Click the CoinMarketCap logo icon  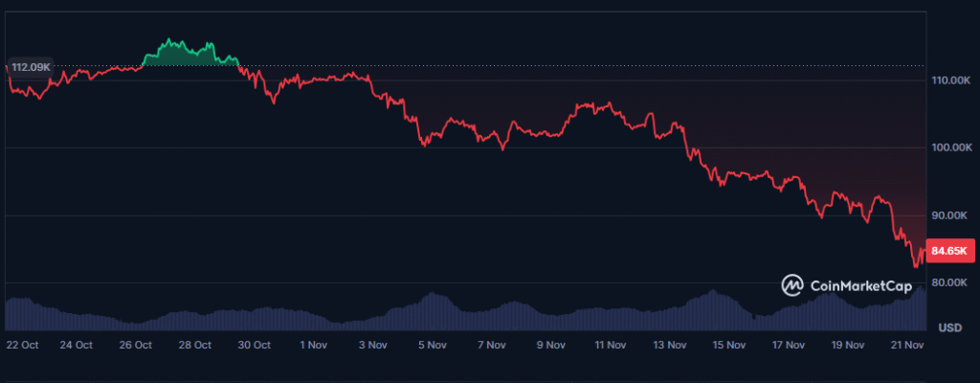[x=792, y=284]
